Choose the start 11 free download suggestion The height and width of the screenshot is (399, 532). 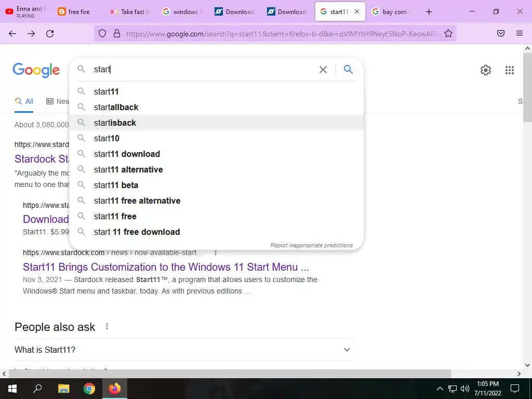(216, 232)
